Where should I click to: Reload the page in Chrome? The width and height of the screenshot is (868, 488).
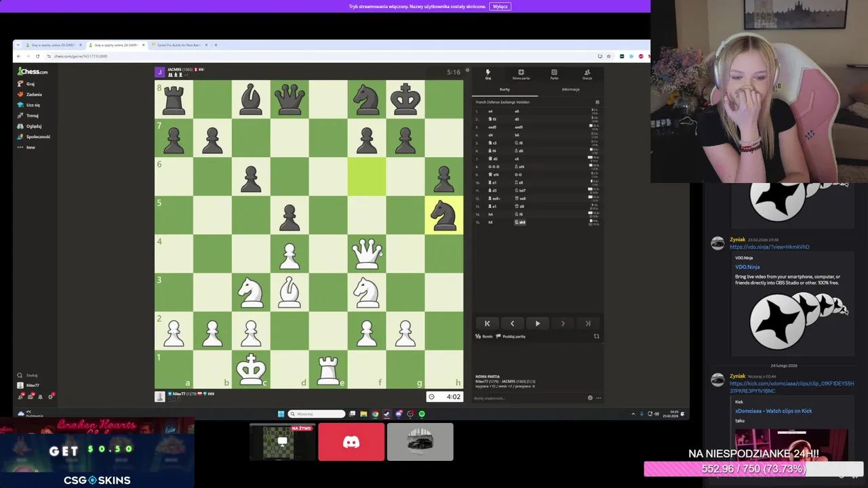click(37, 56)
